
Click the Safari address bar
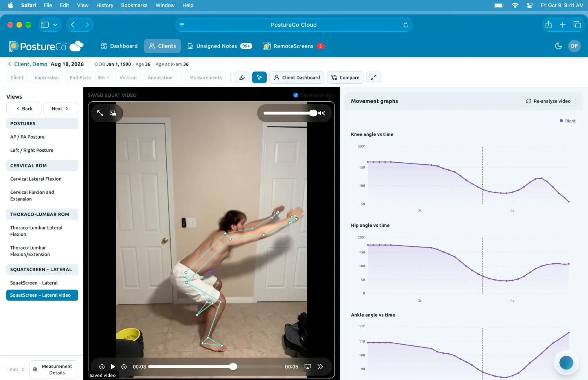[x=294, y=25]
